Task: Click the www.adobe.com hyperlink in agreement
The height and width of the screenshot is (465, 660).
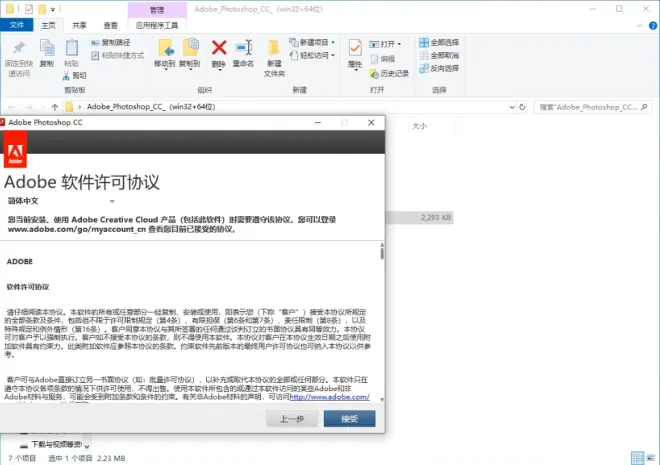Action: tap(330, 397)
